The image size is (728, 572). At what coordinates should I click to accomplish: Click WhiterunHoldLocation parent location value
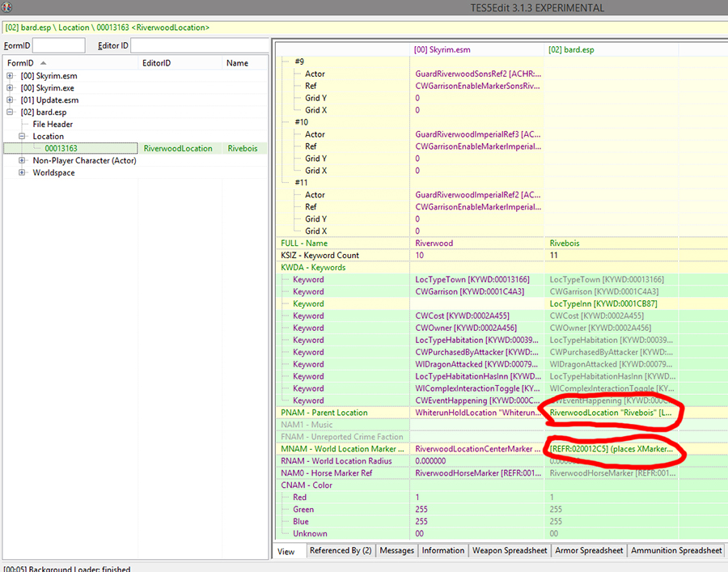coord(478,413)
